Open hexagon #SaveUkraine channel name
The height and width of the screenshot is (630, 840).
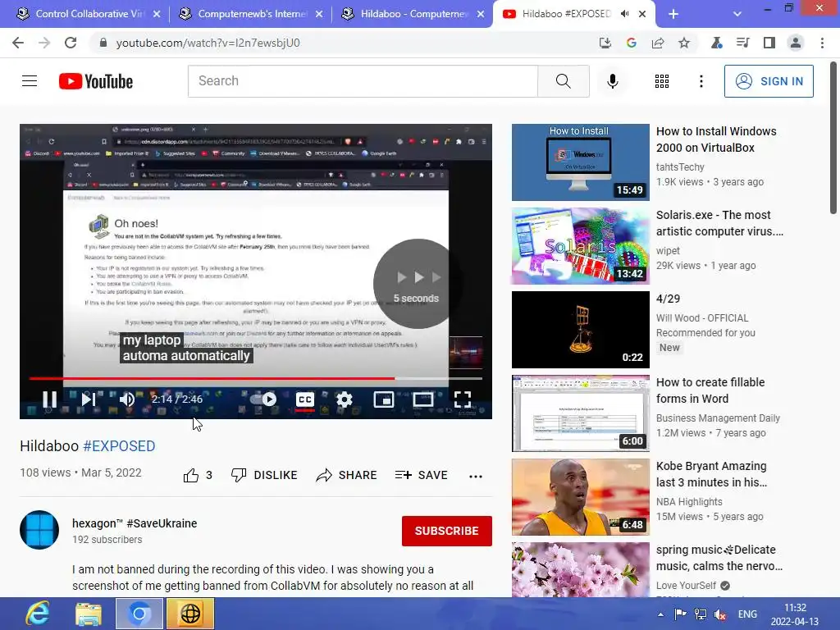(135, 523)
